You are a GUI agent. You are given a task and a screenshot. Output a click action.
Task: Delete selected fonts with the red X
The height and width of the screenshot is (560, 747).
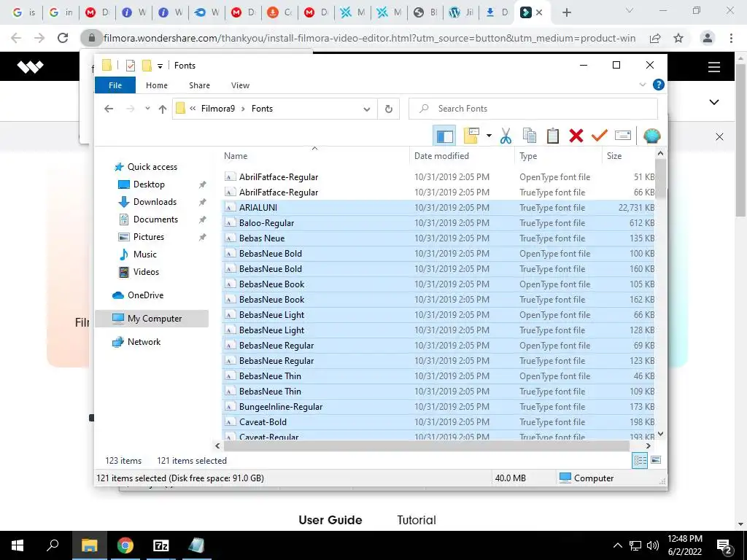576,136
